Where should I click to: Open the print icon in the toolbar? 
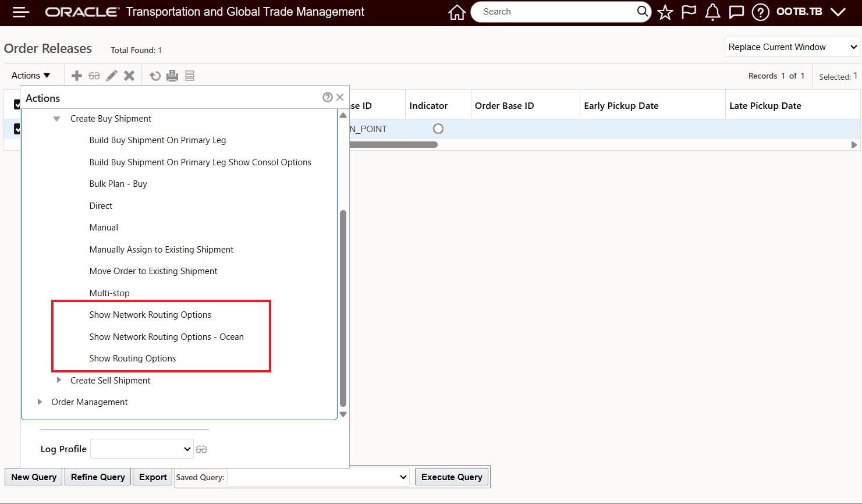[x=172, y=75]
